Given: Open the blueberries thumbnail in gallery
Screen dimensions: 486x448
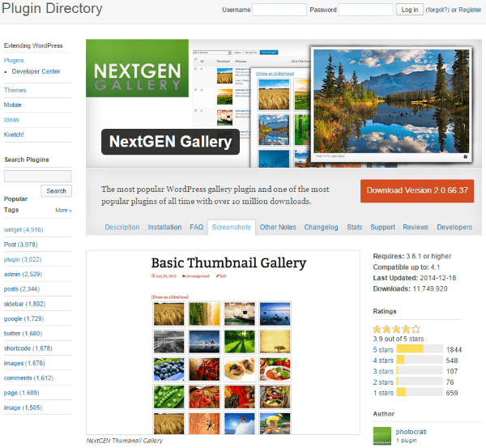Looking at the screenshot, I should point(167,370).
